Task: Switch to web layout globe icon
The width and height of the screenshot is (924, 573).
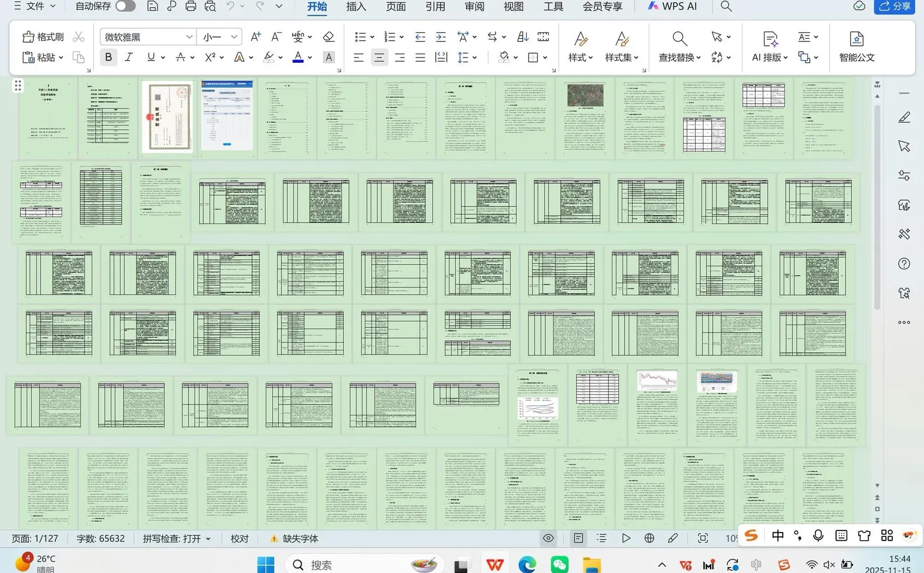Action: (x=649, y=538)
